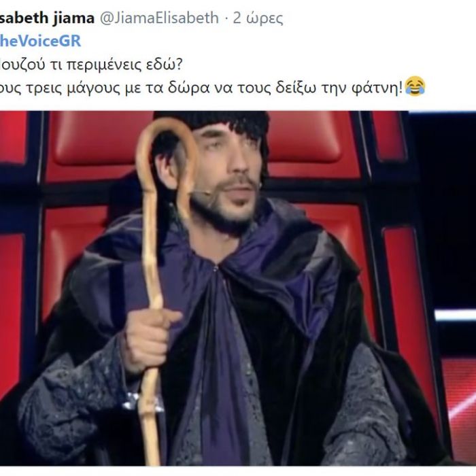Click the white light strip in photo

456,315
